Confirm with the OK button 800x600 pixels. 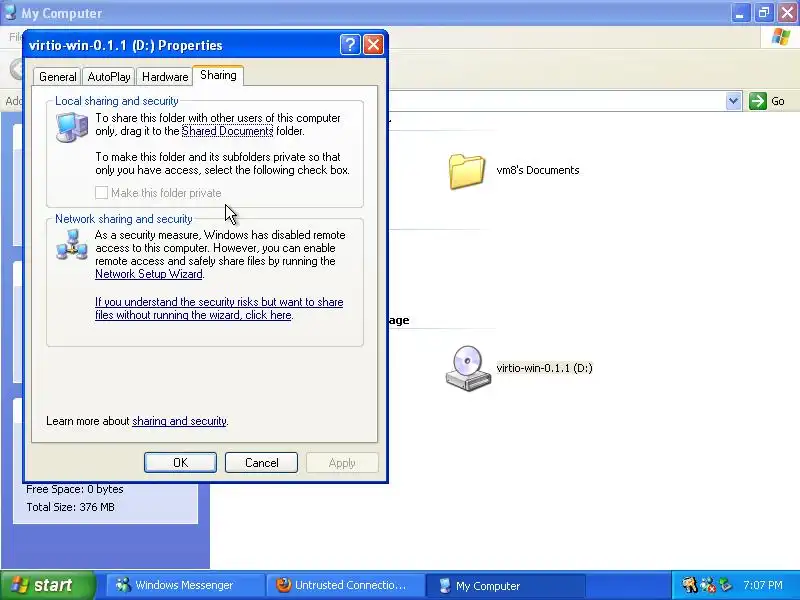tap(180, 462)
